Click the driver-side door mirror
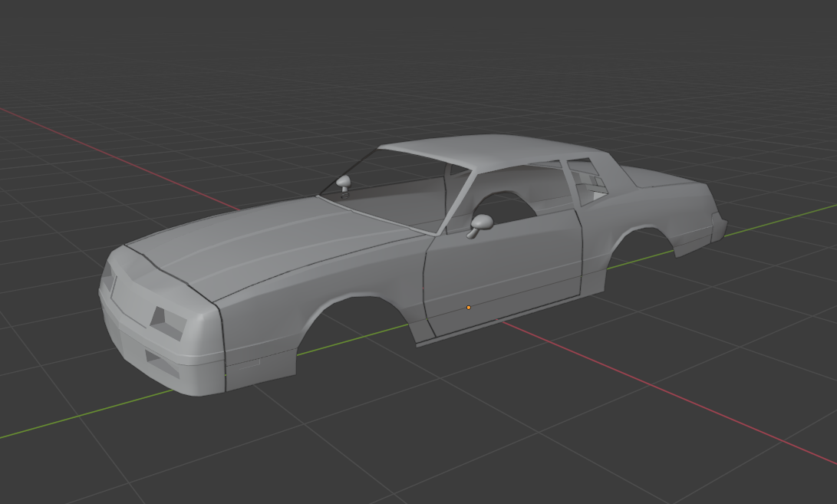Viewport: 837px width, 504px height. click(480, 225)
